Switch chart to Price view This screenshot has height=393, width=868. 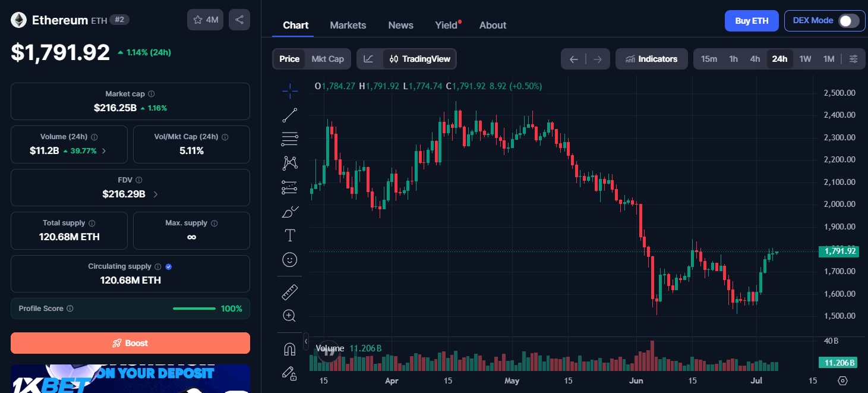point(289,59)
